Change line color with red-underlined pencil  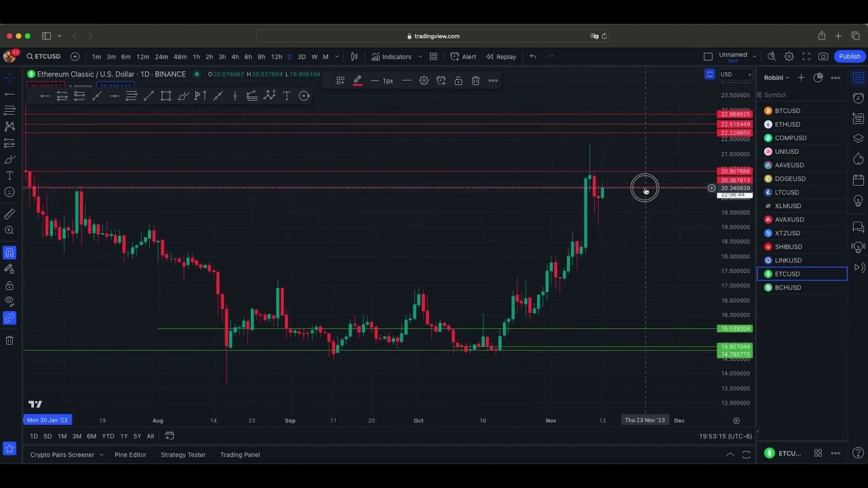(x=357, y=81)
